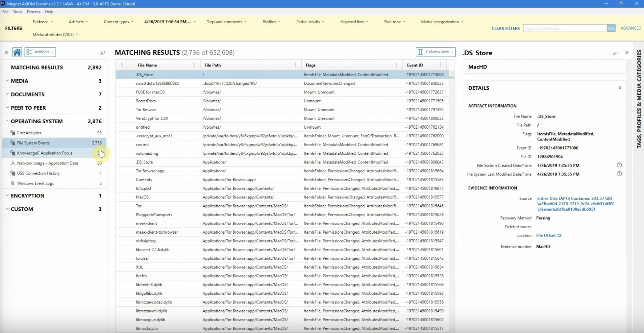Click the pin icon in .DS_Store details header

615,53
